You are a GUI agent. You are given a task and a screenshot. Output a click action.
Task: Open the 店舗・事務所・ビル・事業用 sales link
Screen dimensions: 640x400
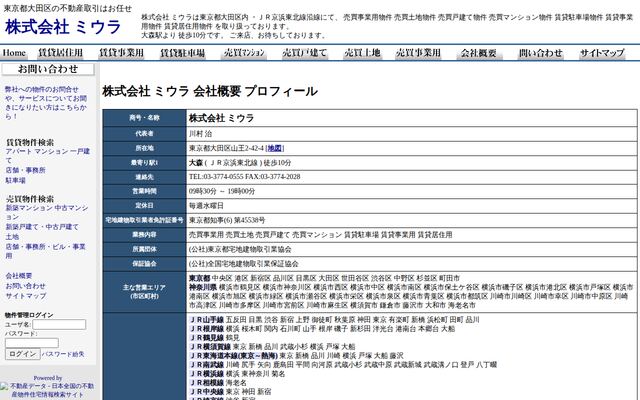point(45,251)
